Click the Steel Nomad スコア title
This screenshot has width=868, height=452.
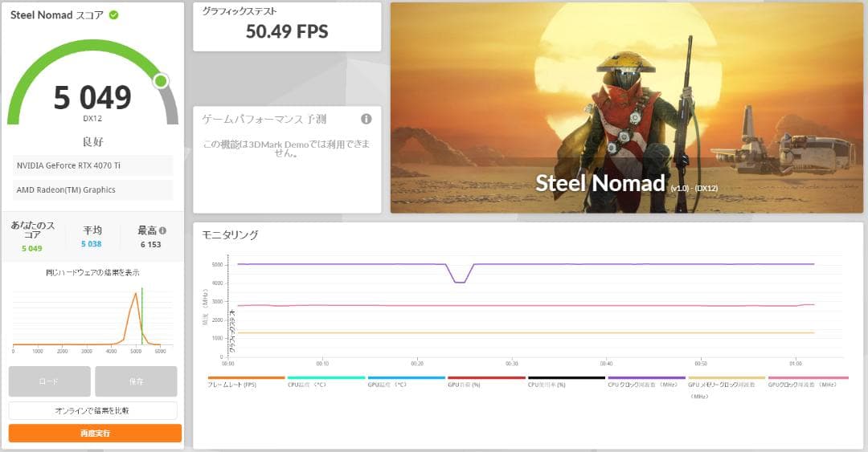(57, 15)
